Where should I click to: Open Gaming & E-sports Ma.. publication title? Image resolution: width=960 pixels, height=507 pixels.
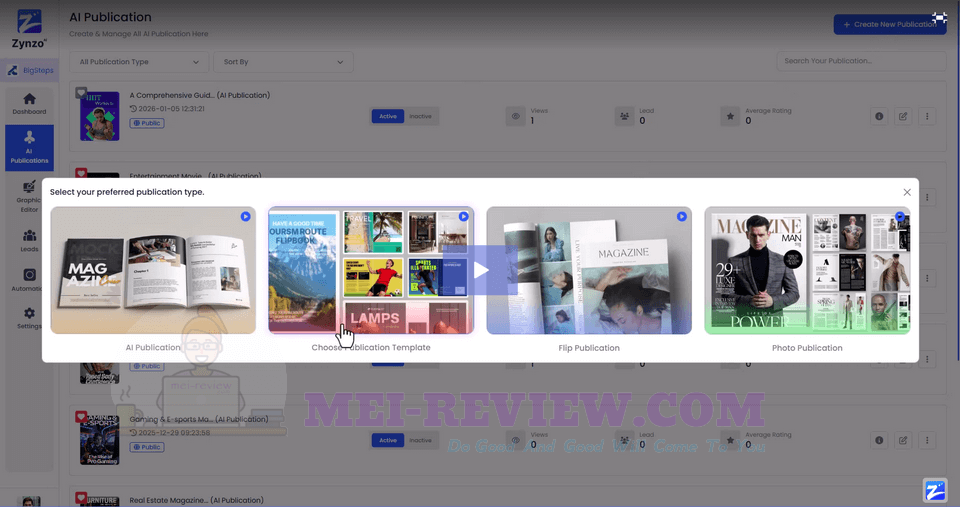pyautogui.click(x=199, y=419)
